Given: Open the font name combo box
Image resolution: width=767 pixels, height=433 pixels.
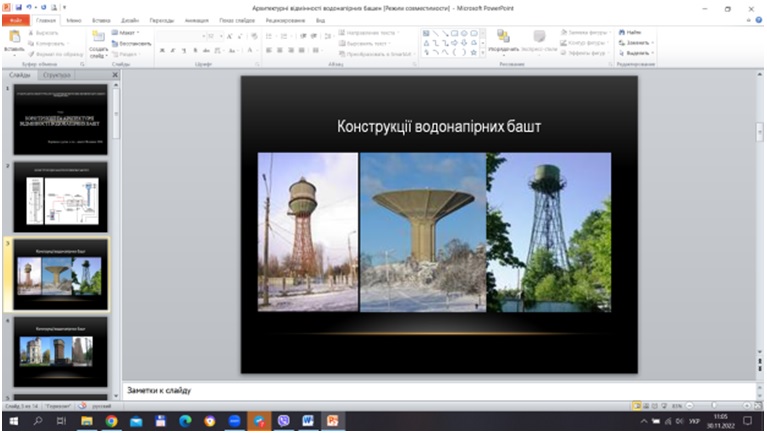Looking at the screenshot, I should (x=181, y=36).
